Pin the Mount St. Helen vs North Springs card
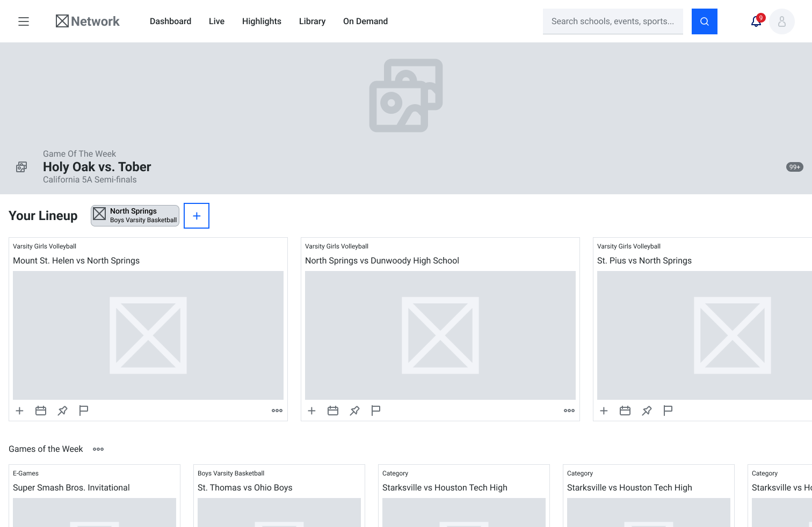The width and height of the screenshot is (812, 527). 62,411
